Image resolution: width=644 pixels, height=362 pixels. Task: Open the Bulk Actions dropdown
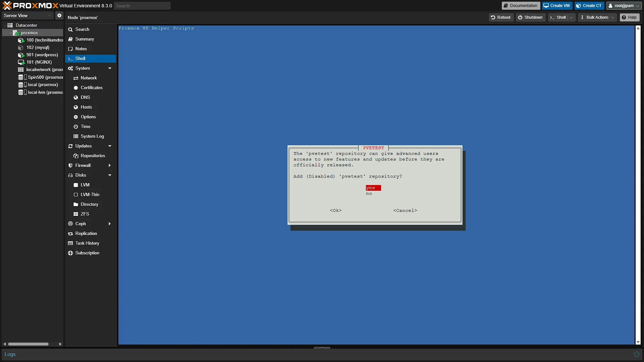(597, 17)
